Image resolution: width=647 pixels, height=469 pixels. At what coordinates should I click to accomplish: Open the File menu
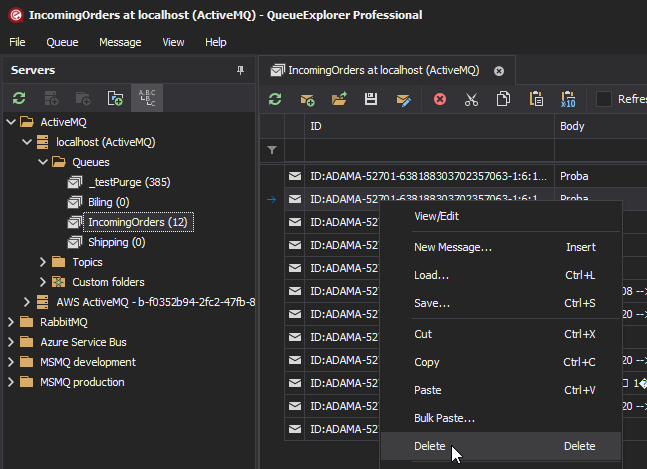point(17,42)
